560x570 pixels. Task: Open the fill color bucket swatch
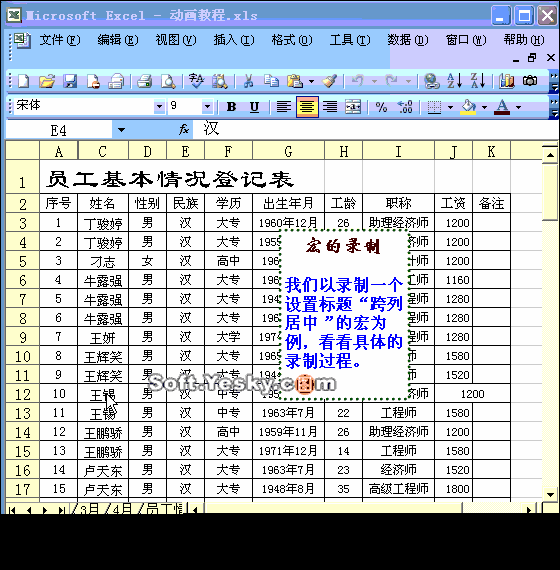point(468,107)
